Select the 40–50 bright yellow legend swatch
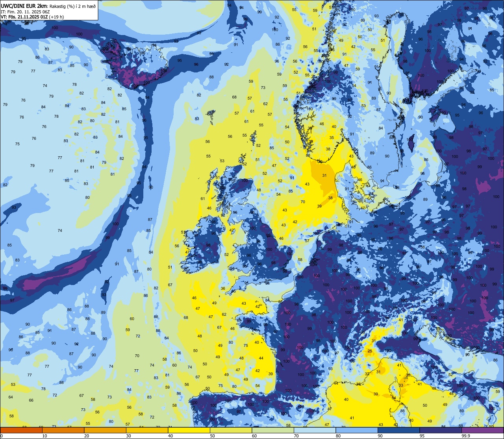 click(189, 430)
